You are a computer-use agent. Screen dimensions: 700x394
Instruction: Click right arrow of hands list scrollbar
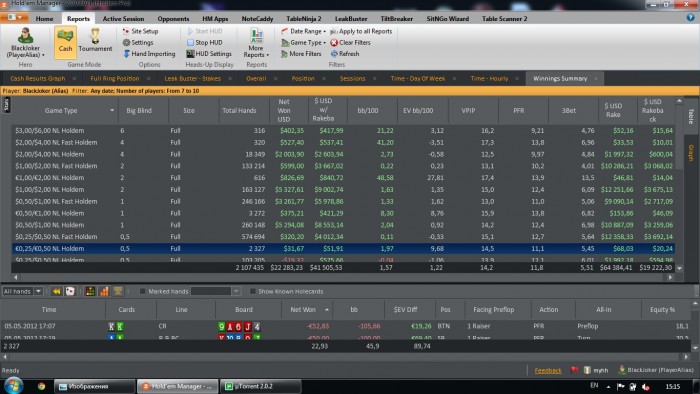coord(687,357)
